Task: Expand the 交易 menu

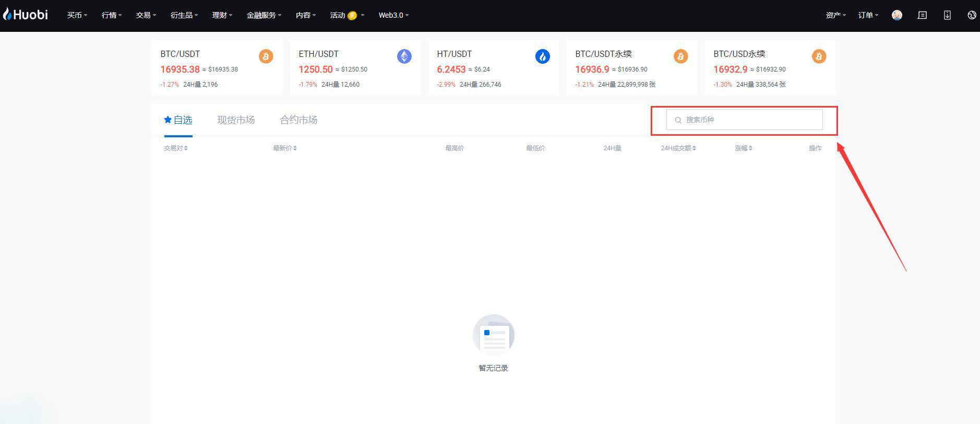Action: tap(146, 15)
